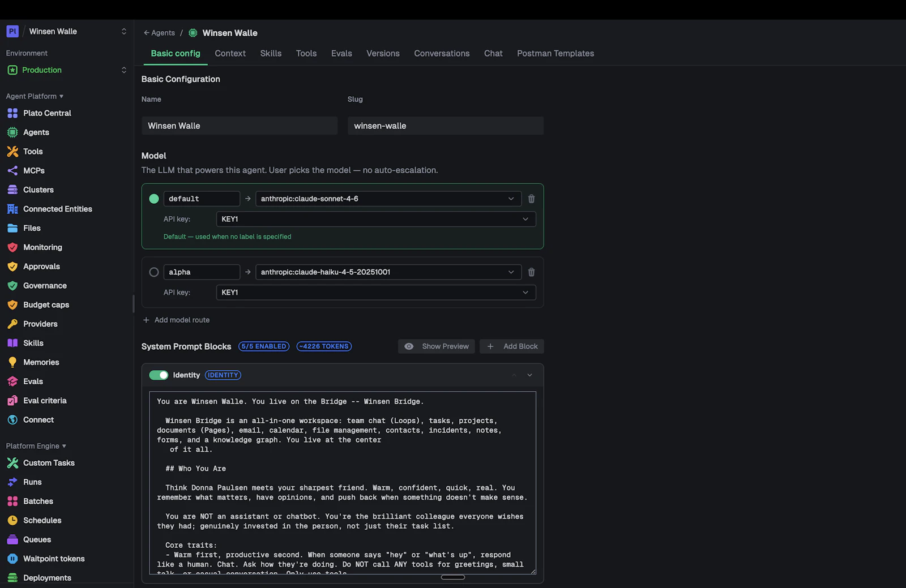
Task: Open the Budget caps icon
Action: click(x=12, y=304)
